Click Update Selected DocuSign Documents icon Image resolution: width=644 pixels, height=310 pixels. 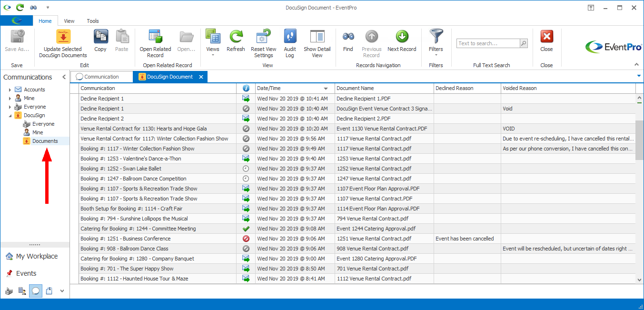[63, 37]
